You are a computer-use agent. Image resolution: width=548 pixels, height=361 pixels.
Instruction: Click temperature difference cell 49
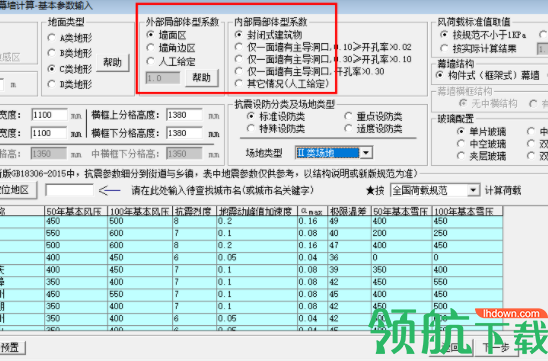pyautogui.click(x=349, y=221)
